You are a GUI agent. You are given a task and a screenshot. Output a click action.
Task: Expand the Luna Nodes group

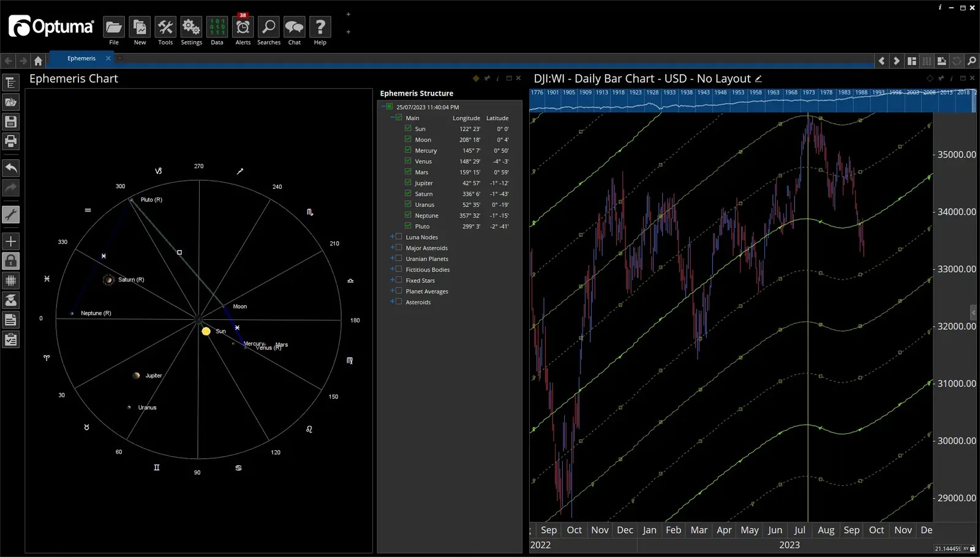(x=393, y=237)
